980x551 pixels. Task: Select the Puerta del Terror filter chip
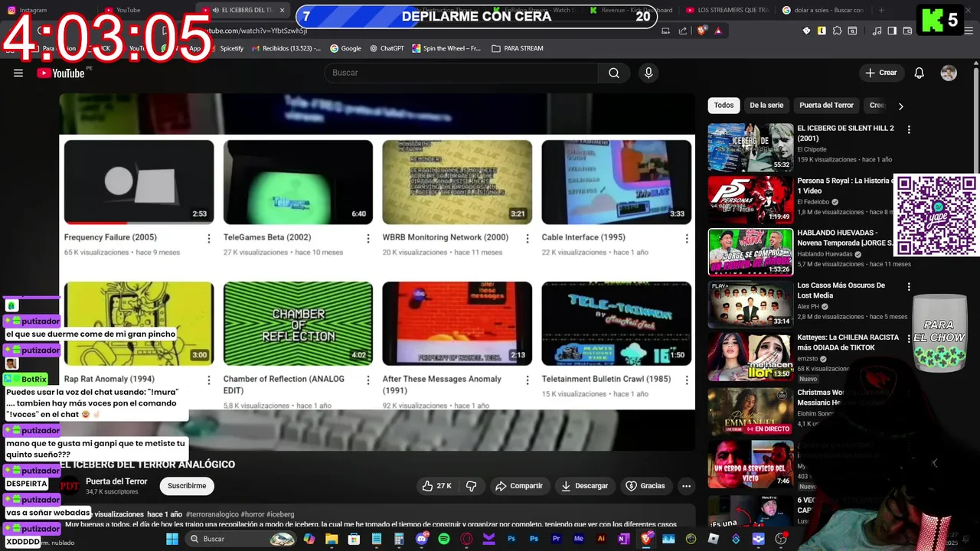click(x=826, y=106)
